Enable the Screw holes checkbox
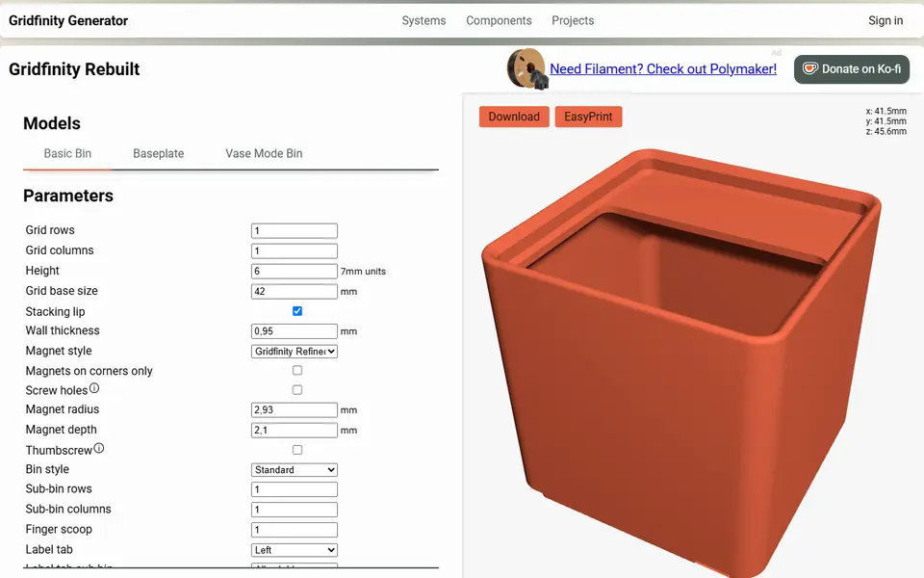 point(297,390)
